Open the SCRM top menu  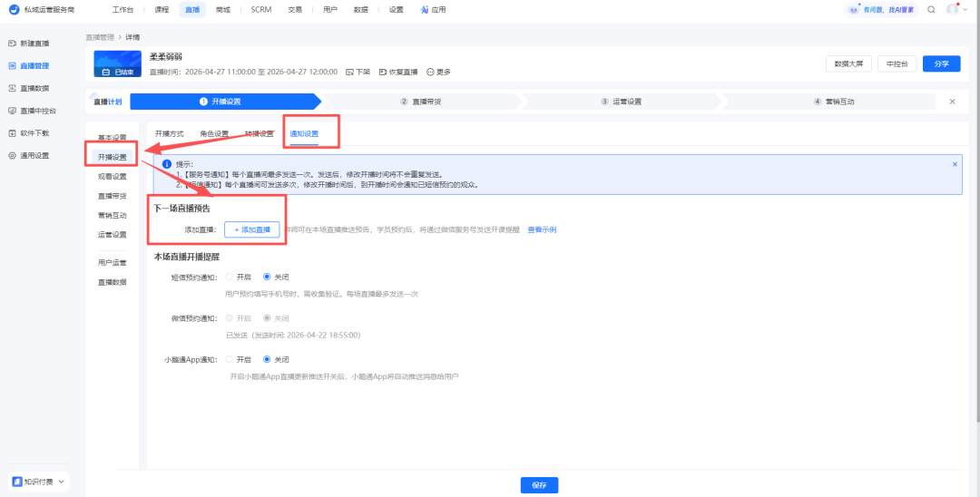pyautogui.click(x=261, y=10)
